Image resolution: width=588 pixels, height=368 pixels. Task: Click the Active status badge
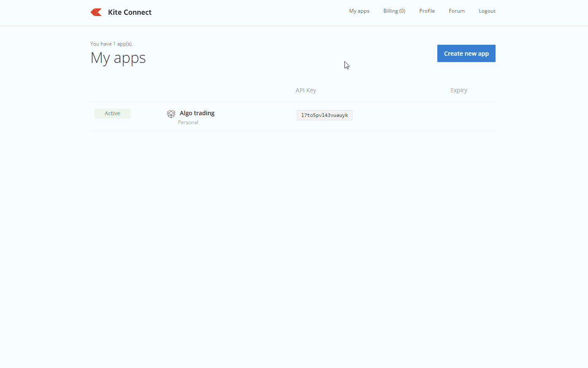pos(112,114)
